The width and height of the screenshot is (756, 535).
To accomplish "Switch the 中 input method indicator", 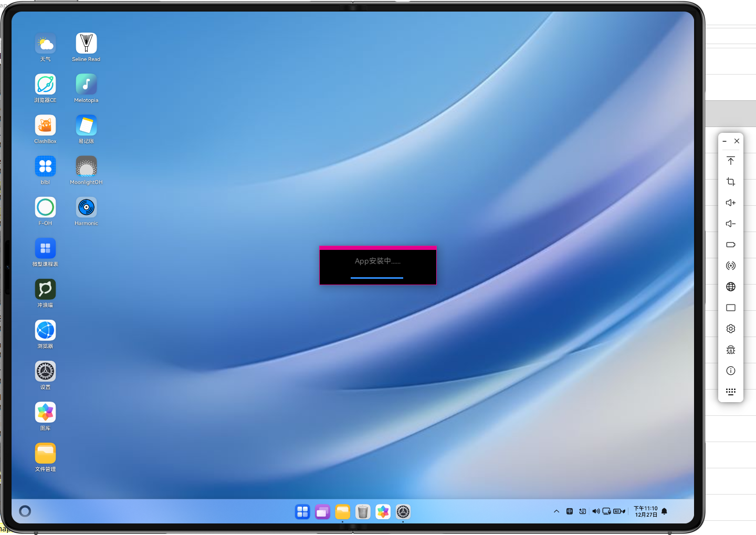I will (570, 511).
